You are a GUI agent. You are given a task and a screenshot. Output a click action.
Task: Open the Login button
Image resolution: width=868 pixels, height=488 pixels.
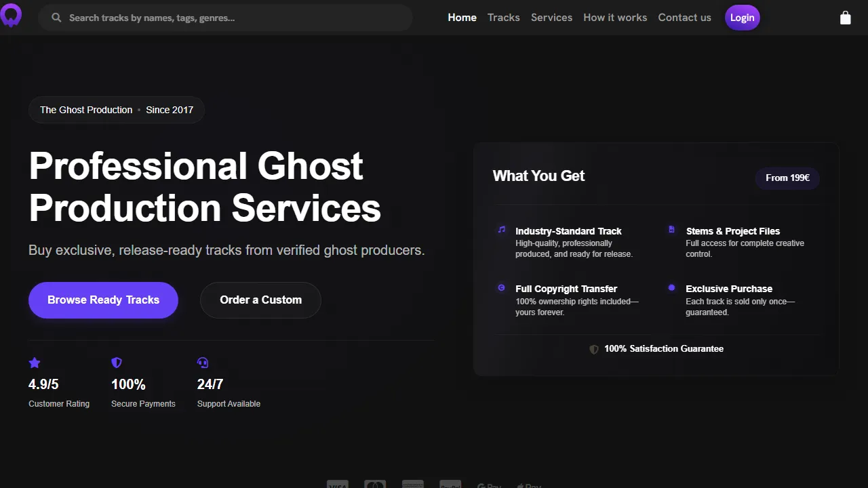coord(742,17)
